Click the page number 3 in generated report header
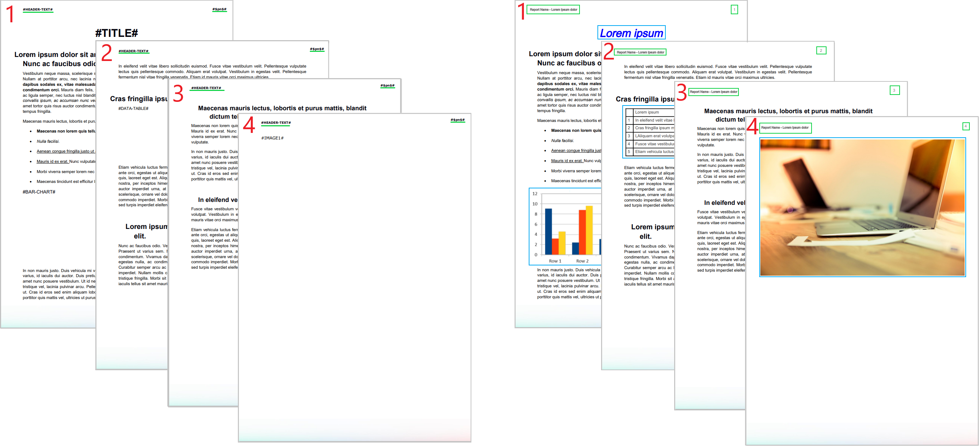The height and width of the screenshot is (448, 980). pyautogui.click(x=894, y=91)
